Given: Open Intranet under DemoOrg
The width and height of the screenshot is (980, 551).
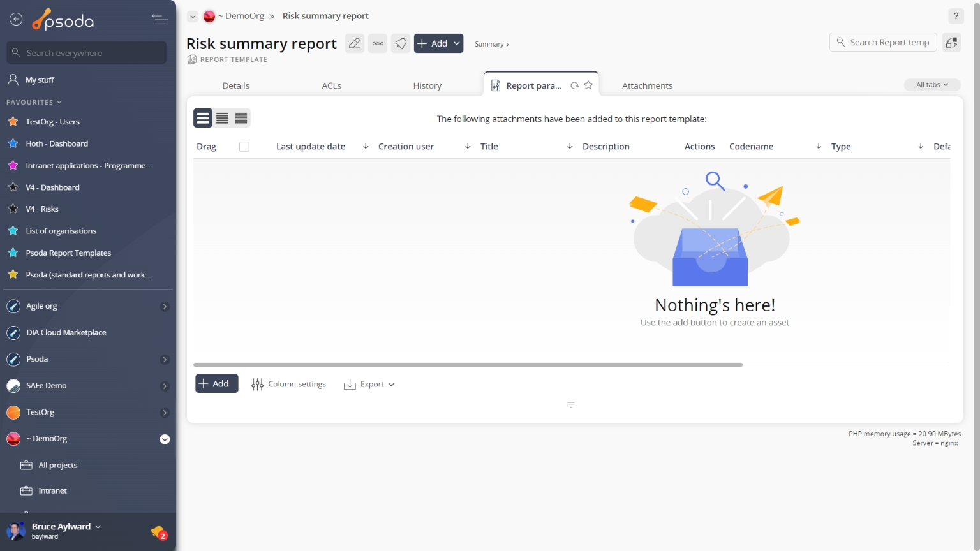Looking at the screenshot, I should (x=52, y=491).
